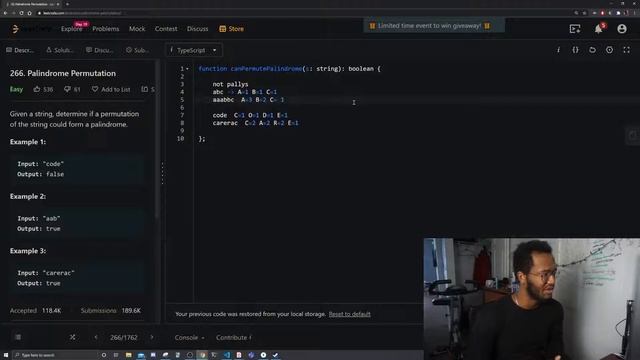Open File Explorer from taskbar
640x360 pixels.
pyautogui.click(x=129, y=355)
